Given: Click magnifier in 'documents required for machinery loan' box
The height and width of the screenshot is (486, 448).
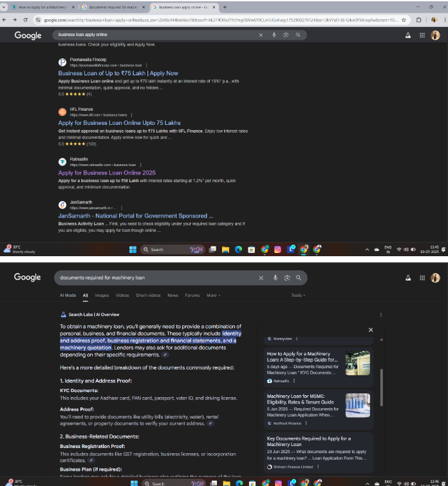Looking at the screenshot, I should tap(299, 277).
